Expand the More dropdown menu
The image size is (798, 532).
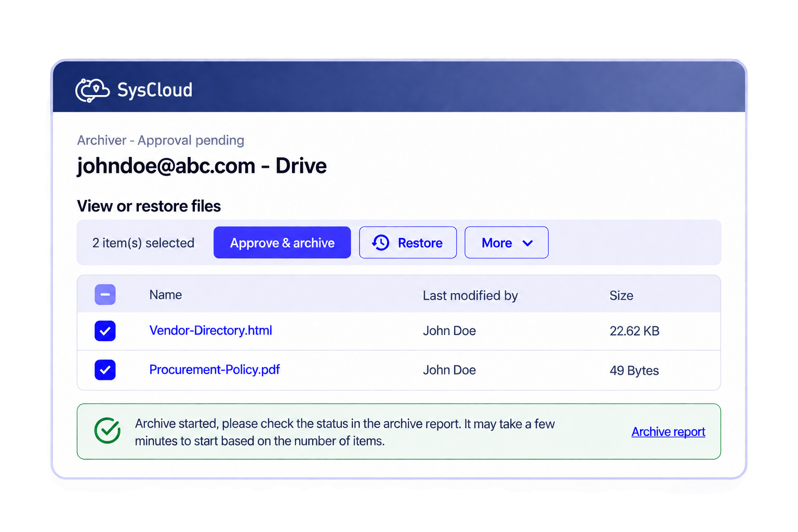[x=507, y=243]
